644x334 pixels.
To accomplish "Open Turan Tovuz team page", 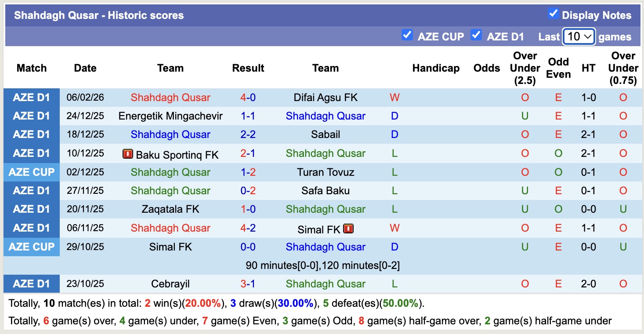I will click(326, 172).
